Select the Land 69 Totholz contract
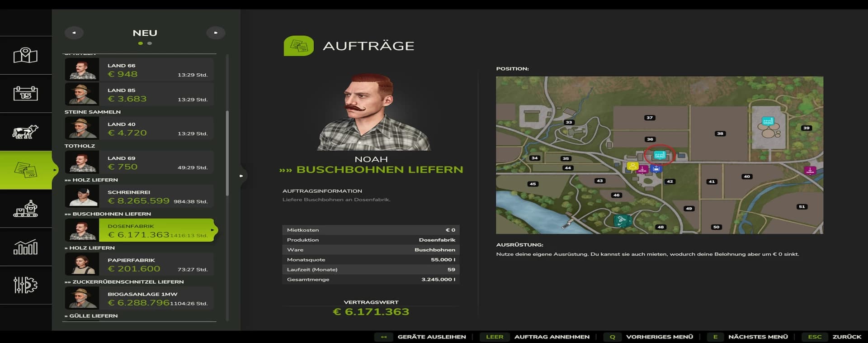868x343 pixels. tap(139, 162)
